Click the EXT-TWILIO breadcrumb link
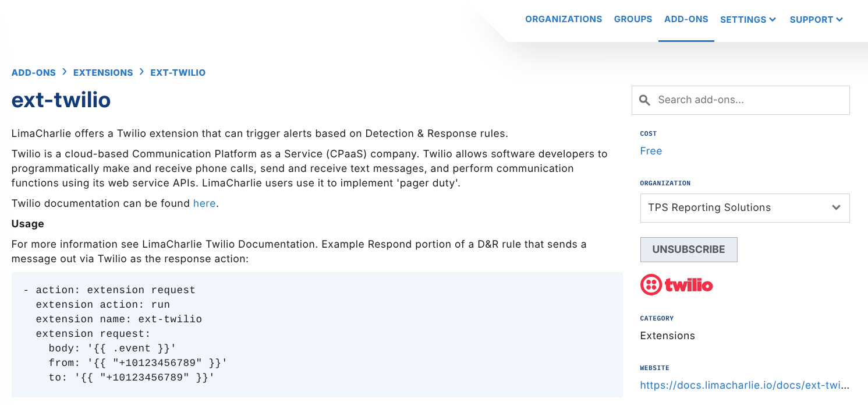Image resolution: width=868 pixels, height=405 pixels. [178, 73]
